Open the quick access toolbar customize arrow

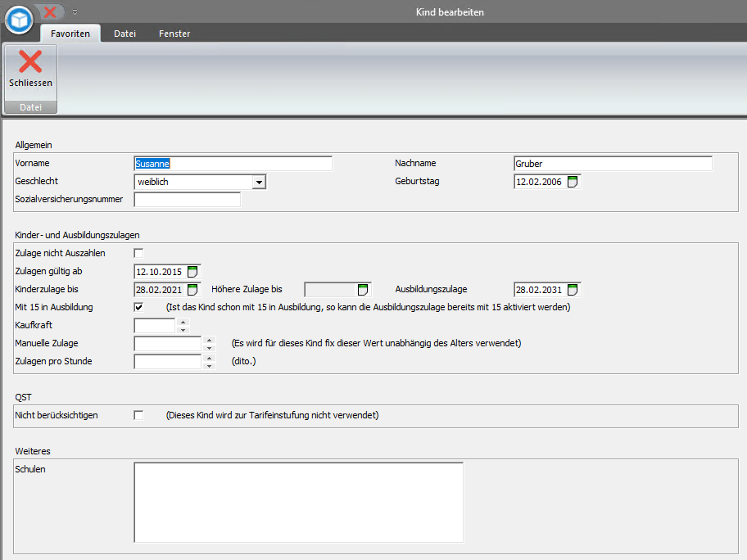click(x=75, y=12)
